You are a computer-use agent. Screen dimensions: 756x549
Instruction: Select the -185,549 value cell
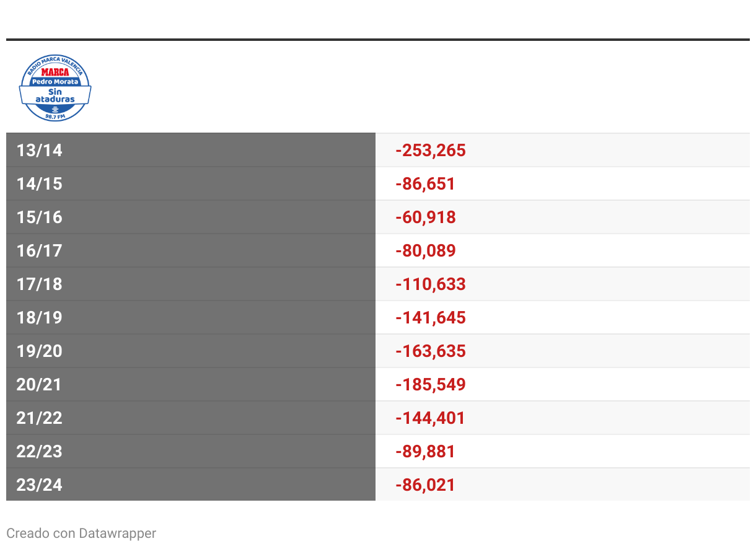click(431, 385)
